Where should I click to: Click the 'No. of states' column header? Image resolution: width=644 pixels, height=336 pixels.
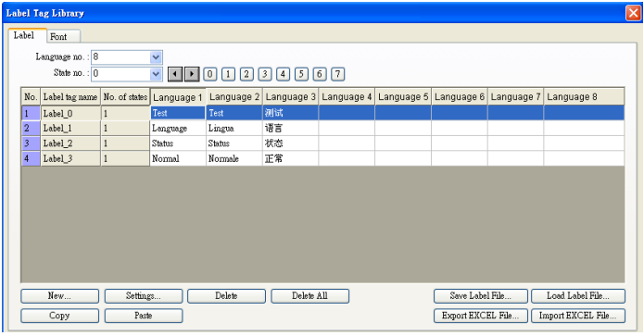(125, 97)
